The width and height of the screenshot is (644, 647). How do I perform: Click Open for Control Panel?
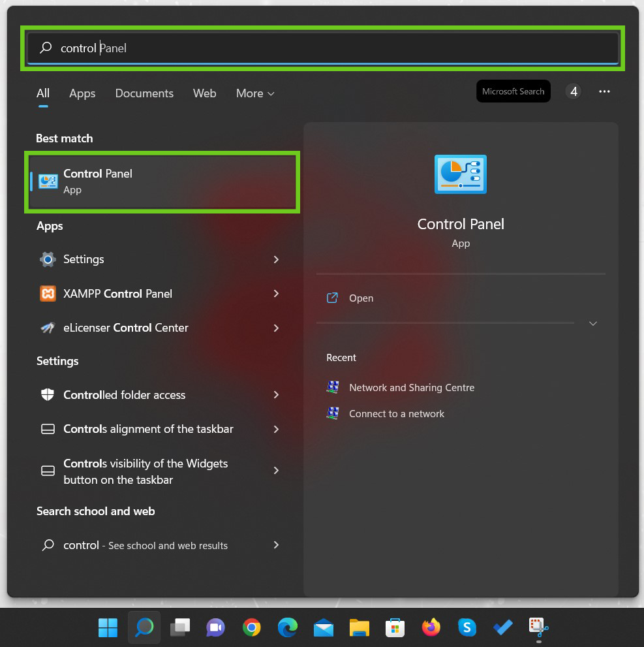point(361,298)
